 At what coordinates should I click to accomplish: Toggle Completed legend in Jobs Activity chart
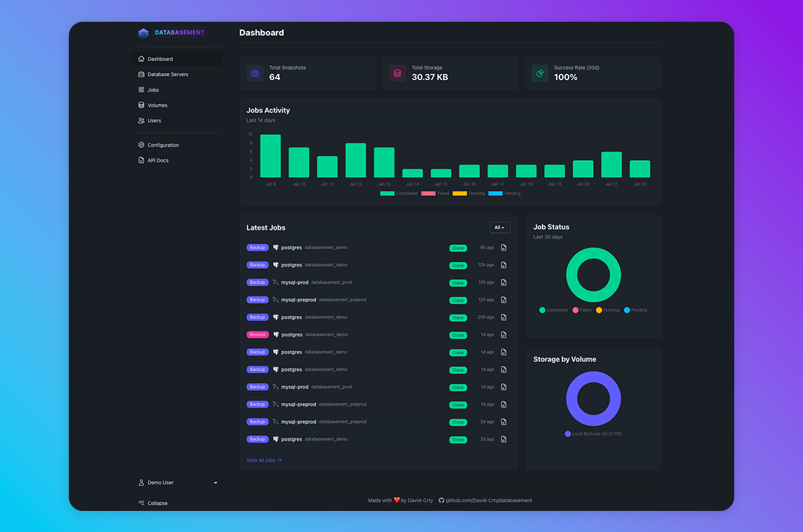click(399, 193)
